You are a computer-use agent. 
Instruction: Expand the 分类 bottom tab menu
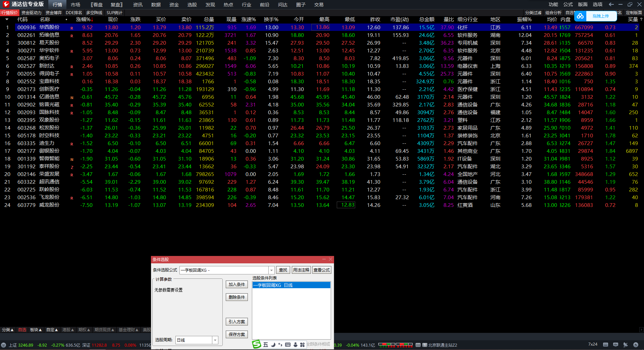8,330
